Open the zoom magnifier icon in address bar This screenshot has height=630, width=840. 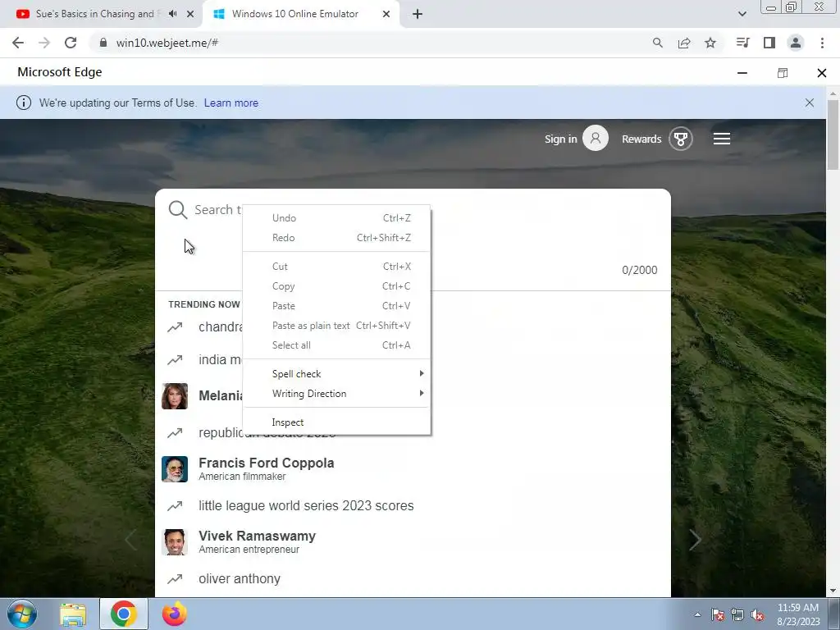coord(658,43)
